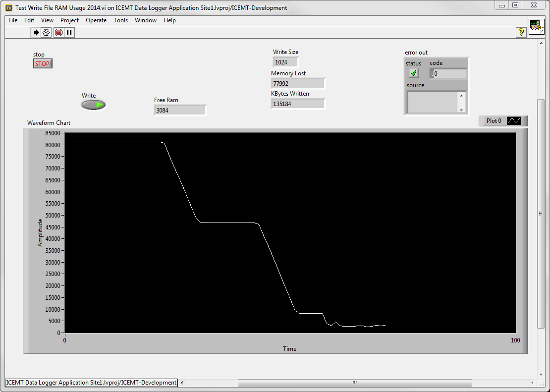The width and height of the screenshot is (550, 392).
Task: Click the Run Continuously toolbar icon
Action: [46, 33]
